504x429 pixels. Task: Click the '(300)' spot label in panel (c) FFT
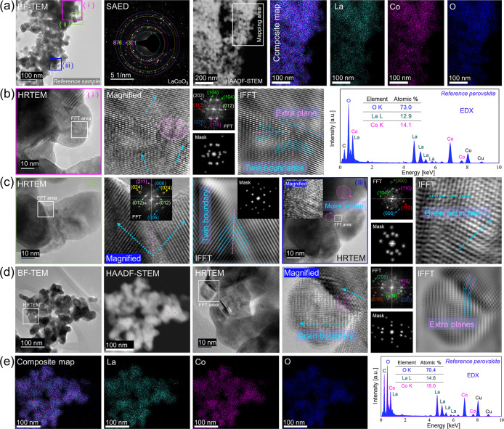[x=401, y=181]
